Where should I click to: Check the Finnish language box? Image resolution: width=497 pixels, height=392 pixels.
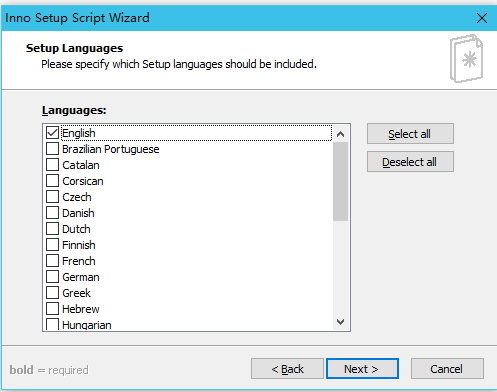pyautogui.click(x=52, y=245)
